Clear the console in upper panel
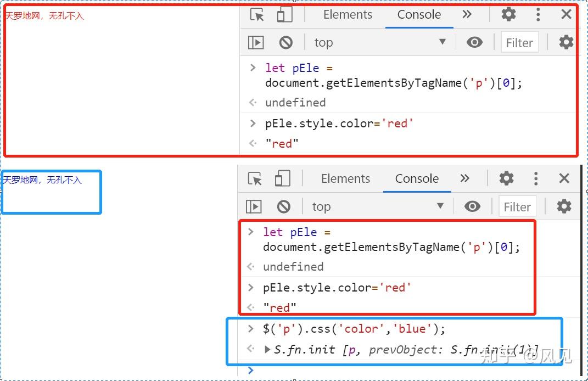The height and width of the screenshot is (381, 588). click(x=285, y=42)
